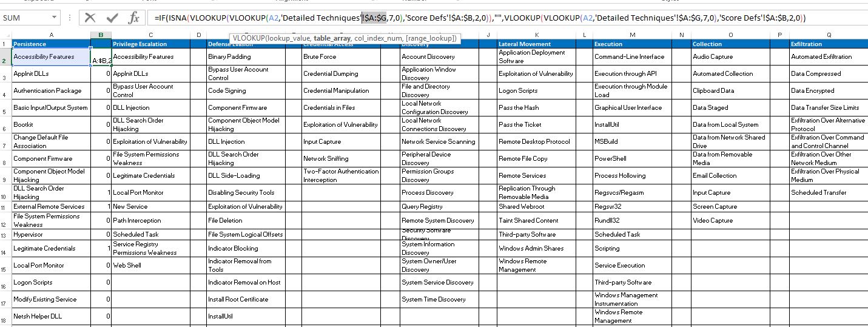Select the Audio Capture cell

tap(730, 56)
